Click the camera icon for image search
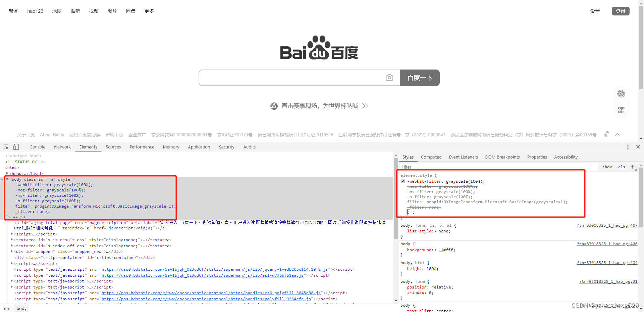This screenshot has height=312, width=644. [x=389, y=78]
